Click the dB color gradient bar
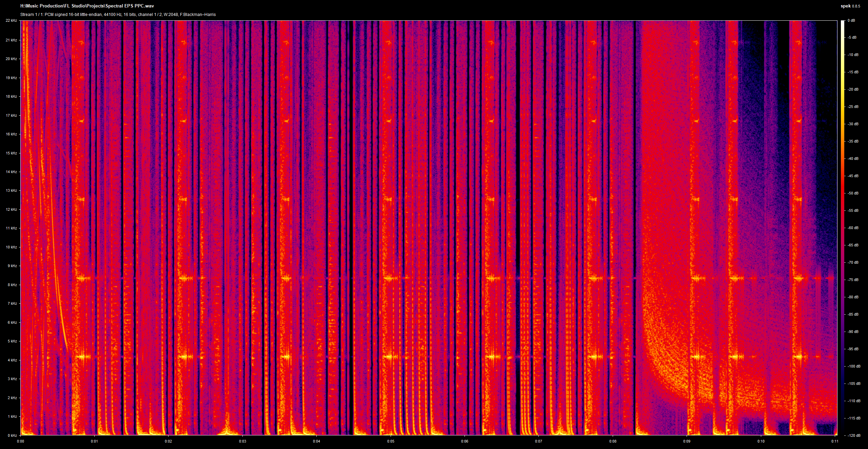 843,227
